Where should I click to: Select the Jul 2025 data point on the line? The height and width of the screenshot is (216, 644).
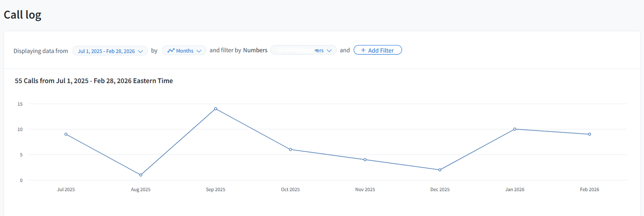click(x=66, y=134)
